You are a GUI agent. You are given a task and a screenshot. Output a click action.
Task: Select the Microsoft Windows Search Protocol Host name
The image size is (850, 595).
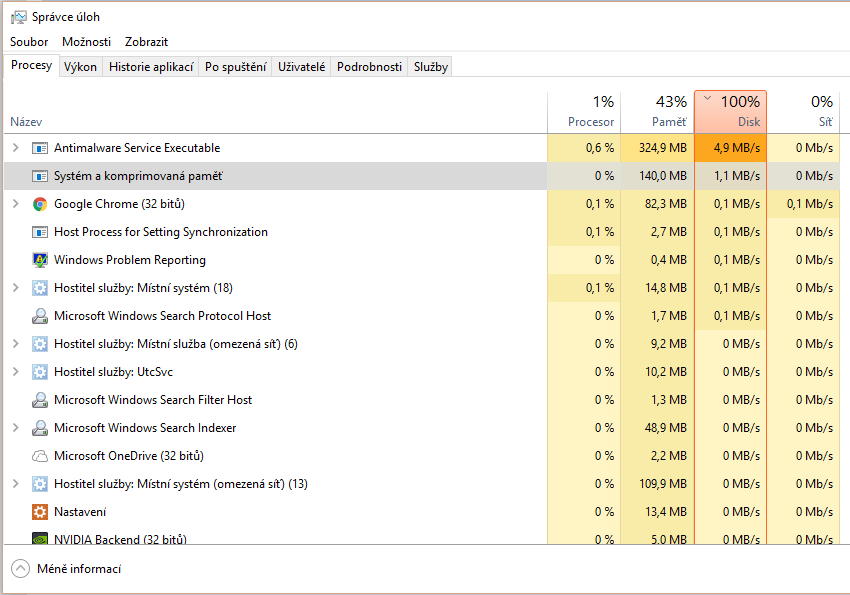[162, 316]
